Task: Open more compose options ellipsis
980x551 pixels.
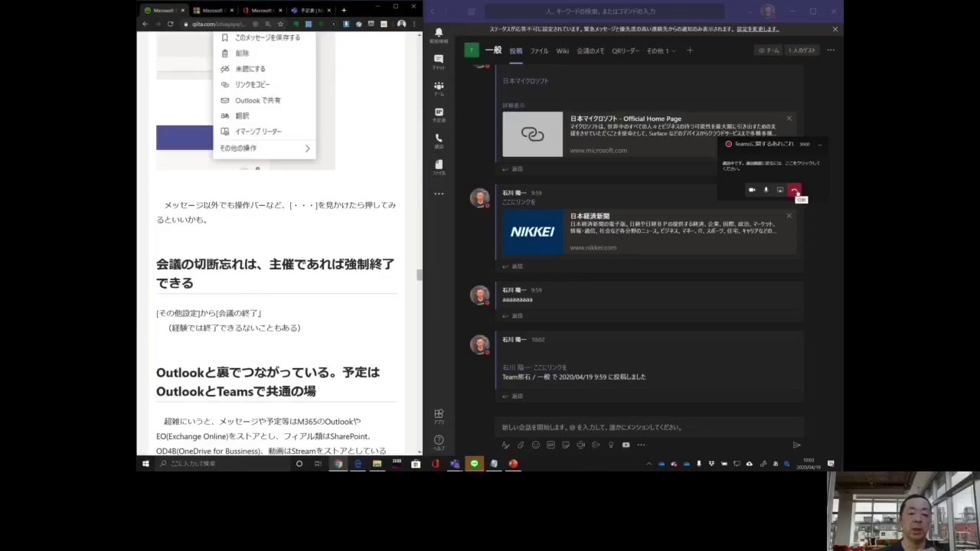Action: [641, 445]
